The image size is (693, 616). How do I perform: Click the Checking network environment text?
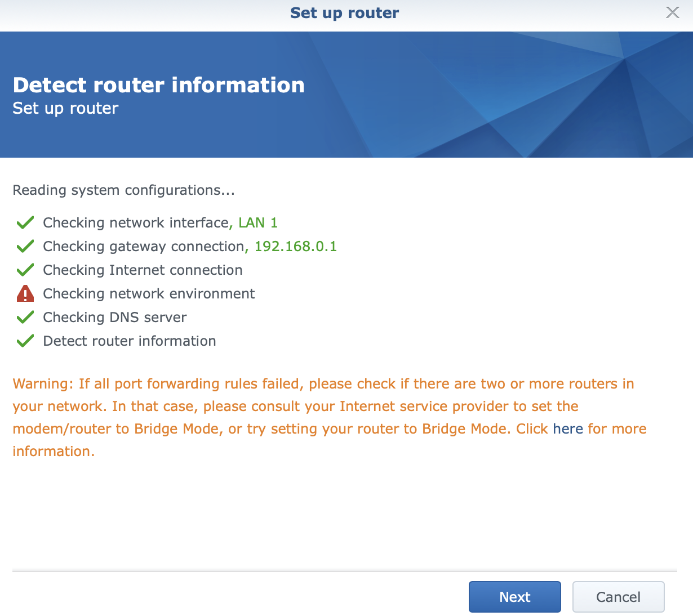(x=149, y=294)
